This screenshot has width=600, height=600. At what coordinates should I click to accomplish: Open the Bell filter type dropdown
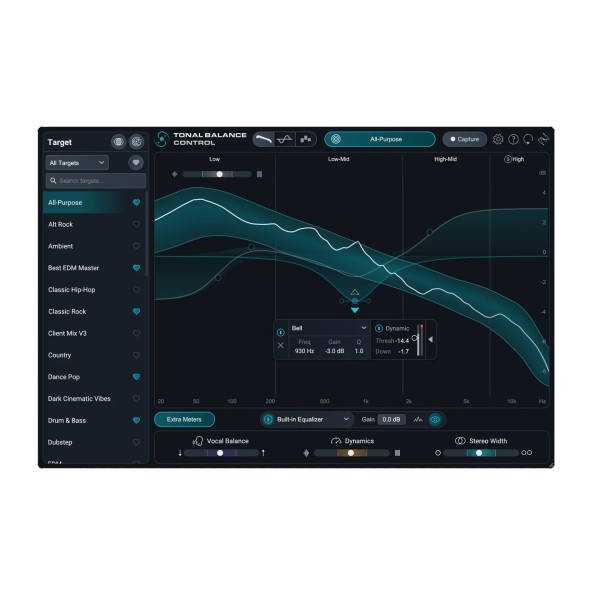coord(329,328)
